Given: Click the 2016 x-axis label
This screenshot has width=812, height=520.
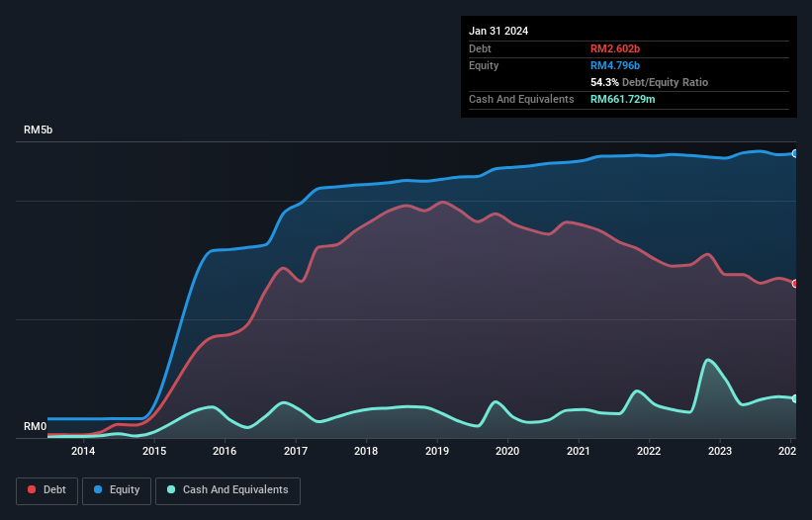Looking at the screenshot, I should [225, 451].
